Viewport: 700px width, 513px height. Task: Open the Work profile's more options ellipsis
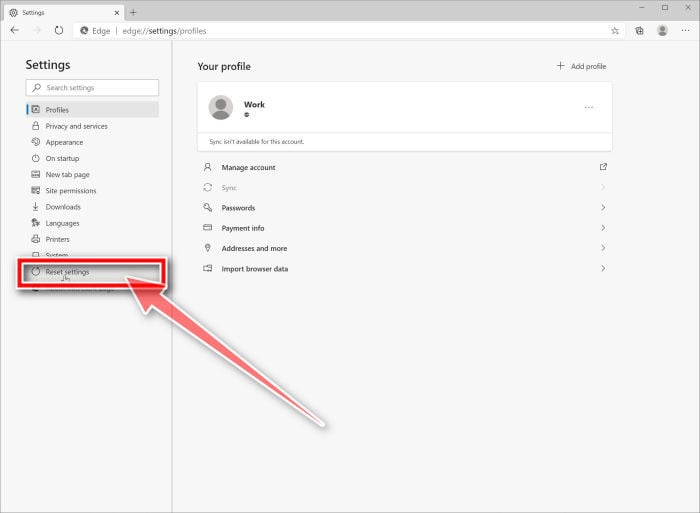point(589,108)
